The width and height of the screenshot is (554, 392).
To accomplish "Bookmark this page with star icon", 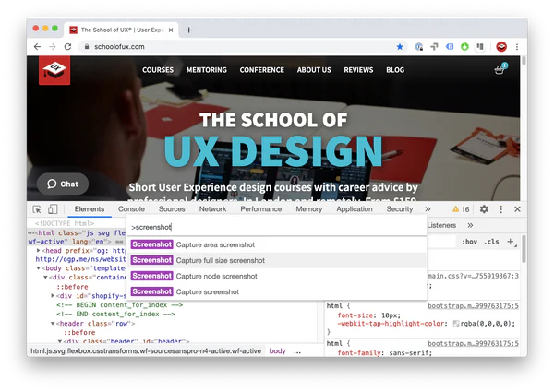I will click(x=400, y=46).
